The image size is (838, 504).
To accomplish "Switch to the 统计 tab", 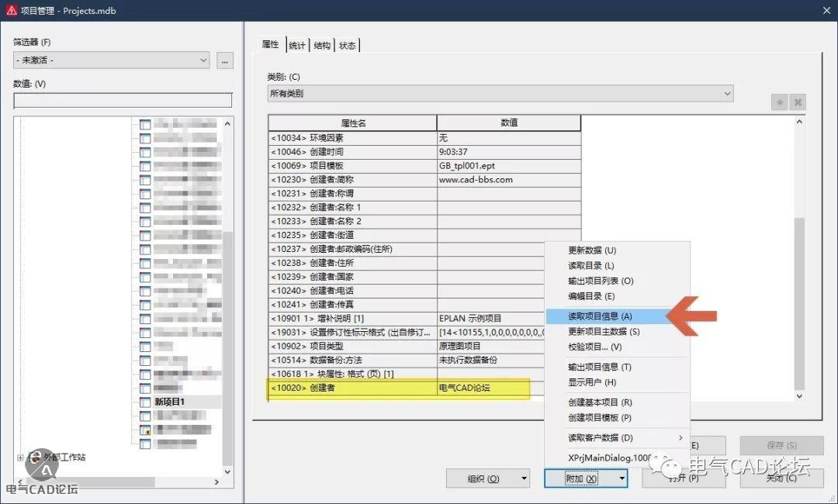I will tap(297, 45).
